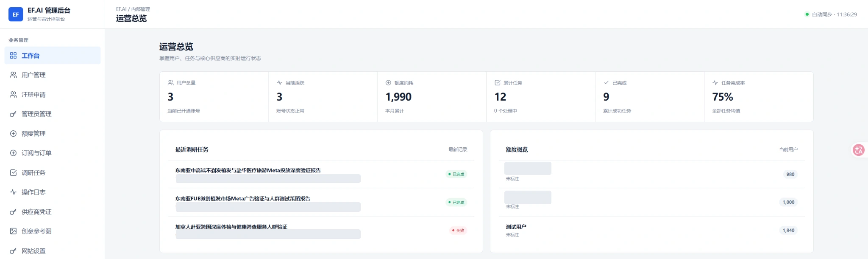Viewport: 868px width, 259px height.
Task: Click the 最新记录 label
Action: point(458,149)
